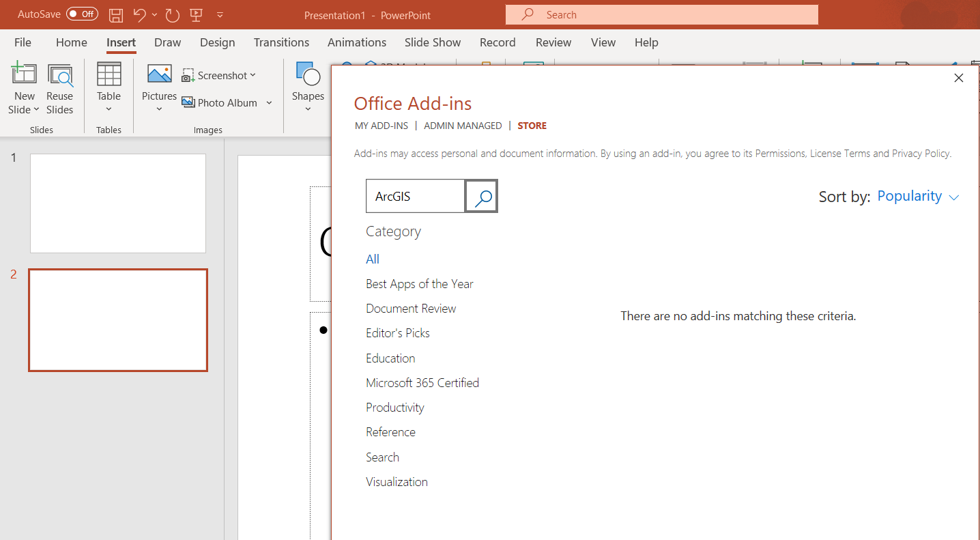The width and height of the screenshot is (980, 540).
Task: Select Editor's Picks category
Action: 398,333
